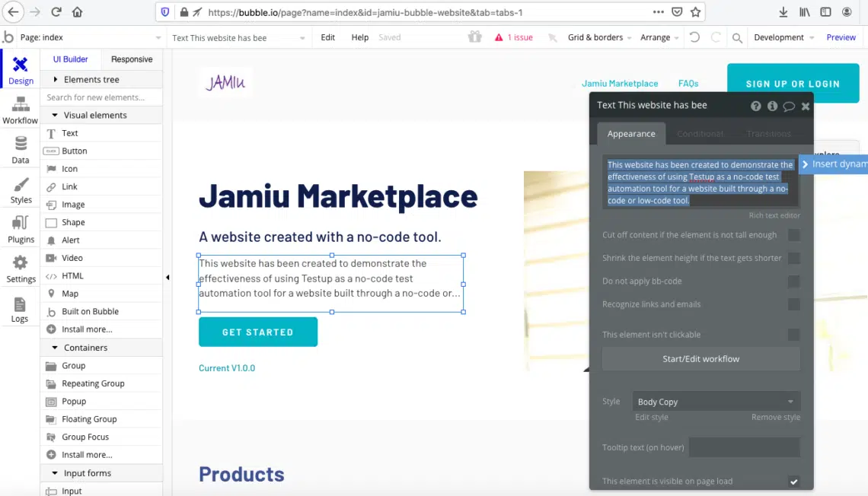
Task: Open the Style dropdown showing Body Copy
Action: point(716,402)
